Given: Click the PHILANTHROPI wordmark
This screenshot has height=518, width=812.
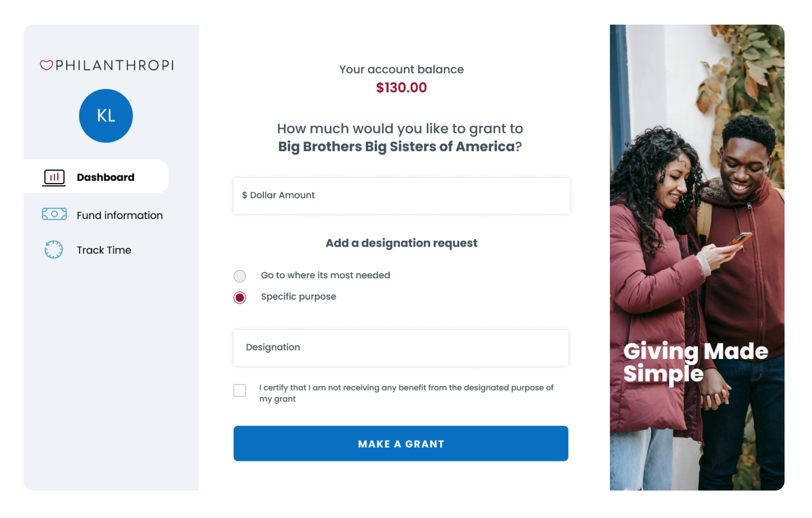Looking at the screenshot, I should 115,66.
